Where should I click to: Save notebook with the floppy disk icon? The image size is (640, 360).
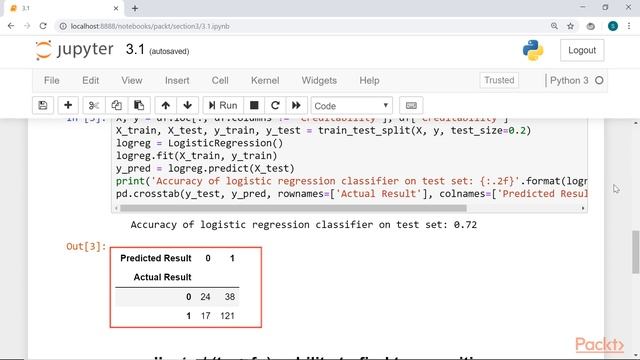pos(43,106)
